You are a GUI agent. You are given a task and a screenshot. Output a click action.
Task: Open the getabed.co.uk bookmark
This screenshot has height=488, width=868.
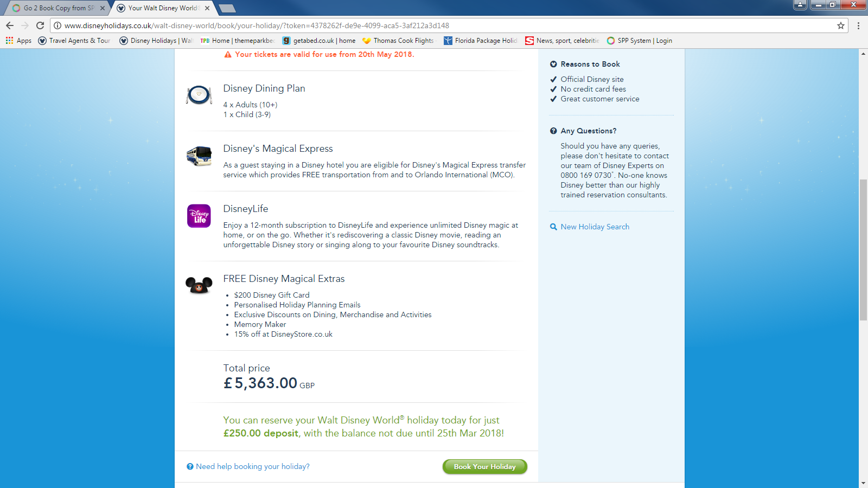[319, 41]
